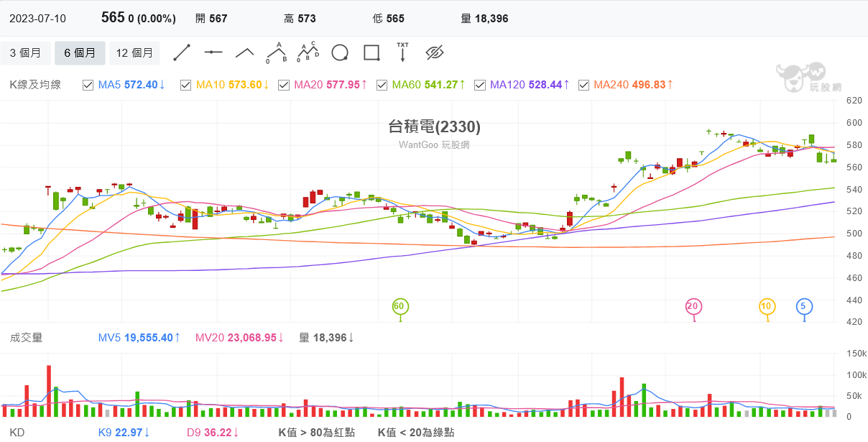Click MA60 value 541.27
The width and height of the screenshot is (868, 442).
point(441,85)
